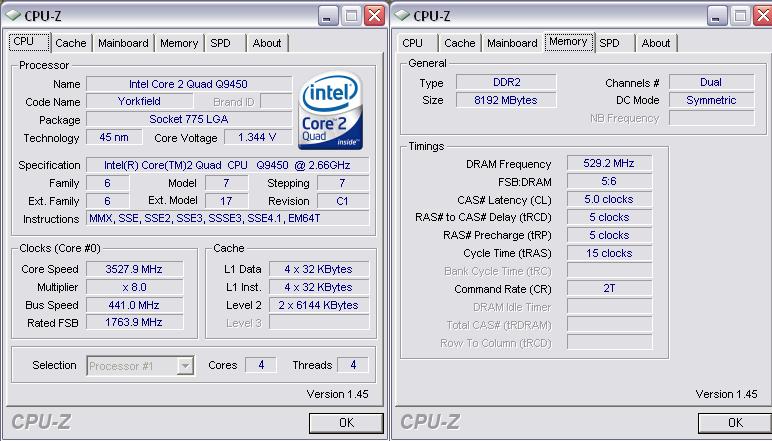Click the empty Level 3 cache field
The width and height of the screenshot is (772, 441).
pos(319,322)
